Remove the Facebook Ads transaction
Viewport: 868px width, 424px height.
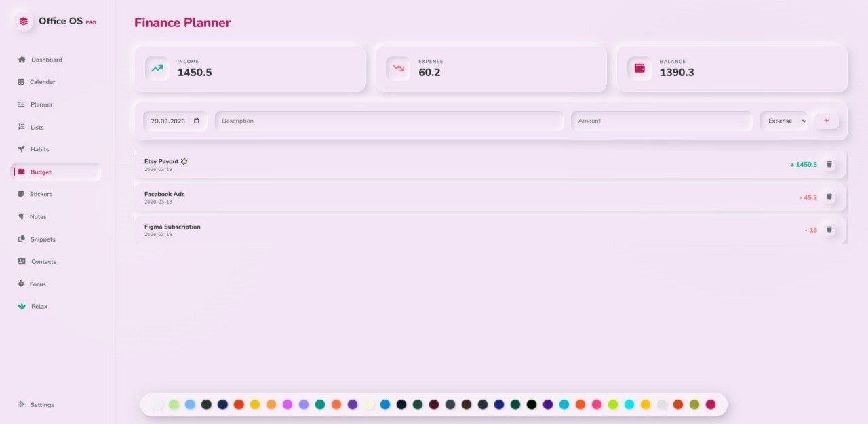pyautogui.click(x=829, y=196)
